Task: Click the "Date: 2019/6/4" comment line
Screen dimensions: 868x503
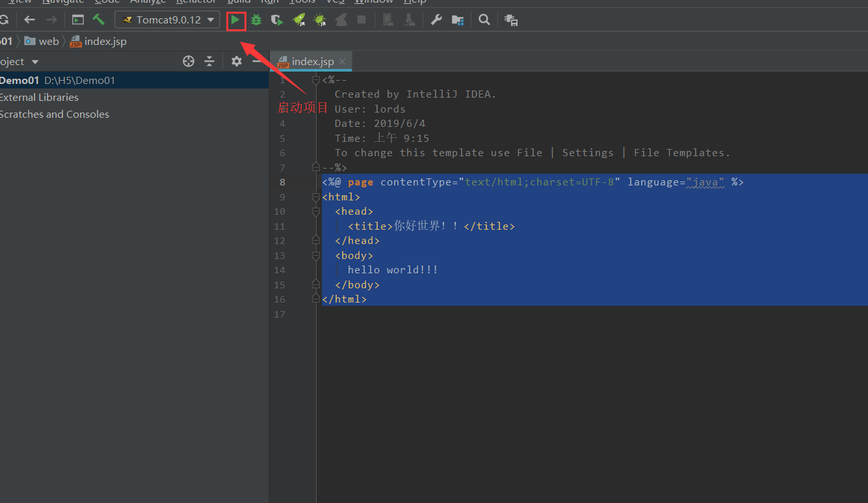Action: 380,124
